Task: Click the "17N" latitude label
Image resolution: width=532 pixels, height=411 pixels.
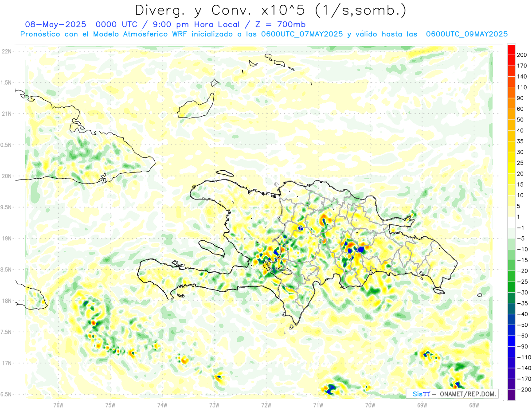Action: click(6, 363)
